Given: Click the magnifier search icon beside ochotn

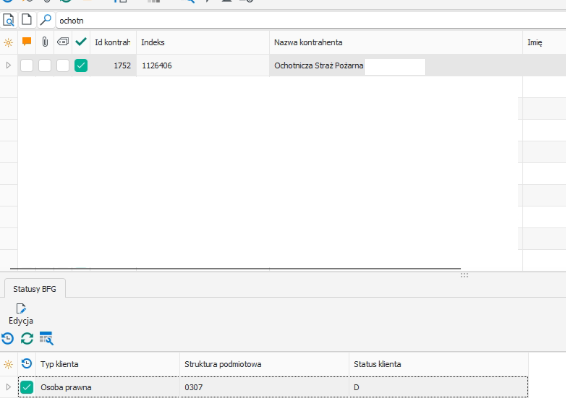Looking at the screenshot, I should click(45, 20).
